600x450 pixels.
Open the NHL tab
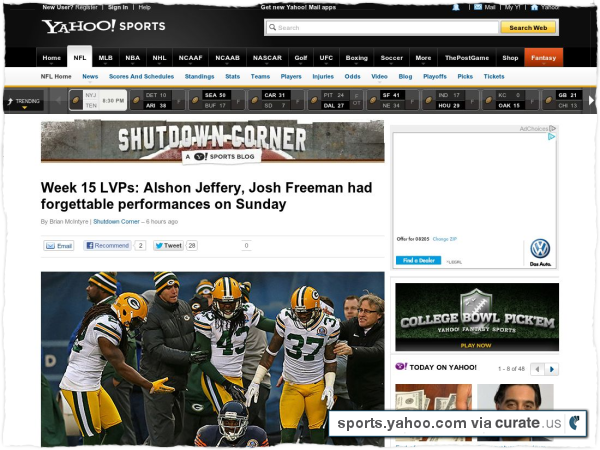[x=160, y=58]
